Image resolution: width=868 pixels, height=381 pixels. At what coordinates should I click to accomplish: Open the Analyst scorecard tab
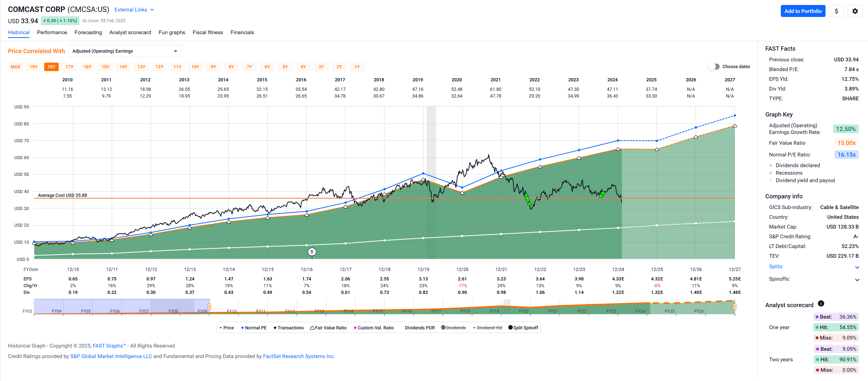(130, 32)
